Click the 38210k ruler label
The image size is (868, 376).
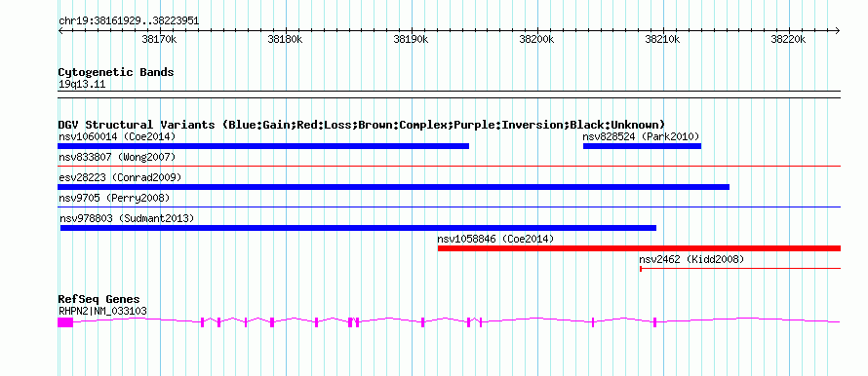pos(662,39)
